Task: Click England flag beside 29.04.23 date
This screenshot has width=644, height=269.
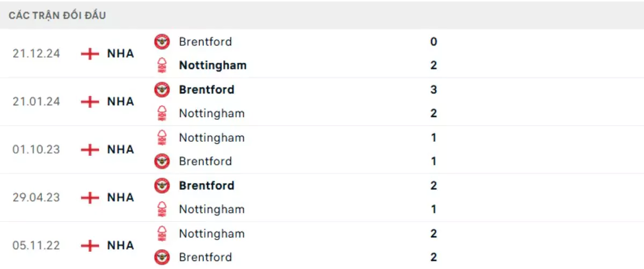Action: tap(90, 198)
